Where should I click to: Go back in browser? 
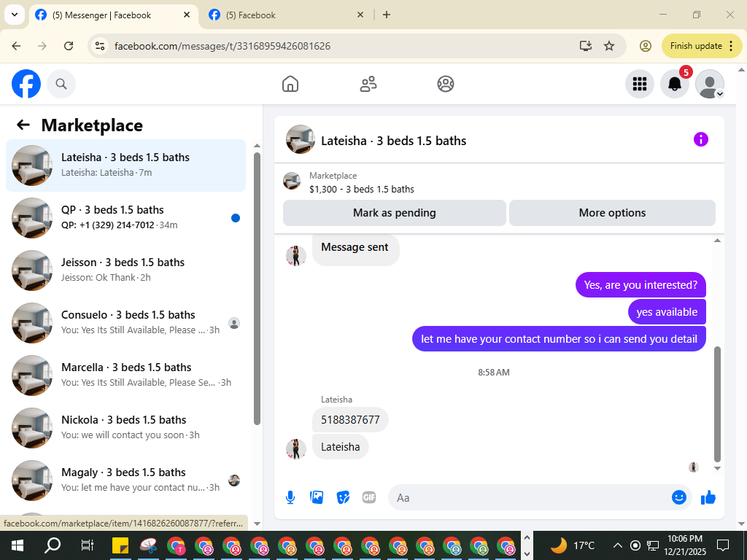[16, 46]
